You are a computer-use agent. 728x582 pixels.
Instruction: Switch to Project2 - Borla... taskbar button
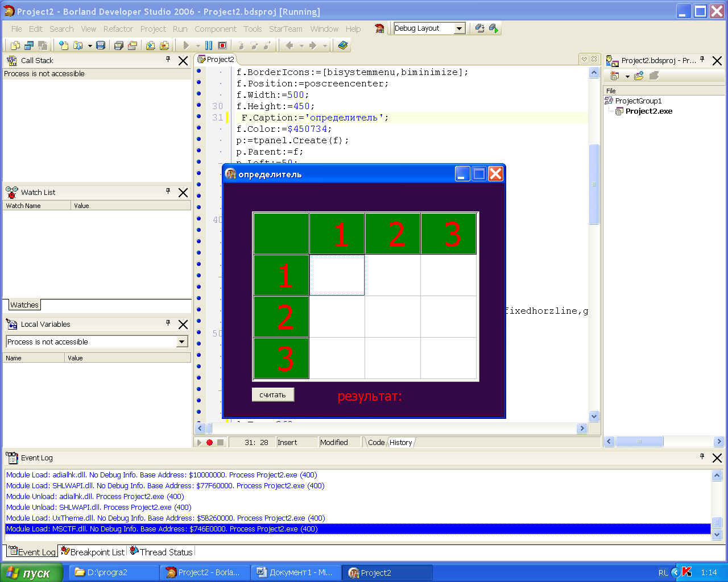pyautogui.click(x=205, y=572)
